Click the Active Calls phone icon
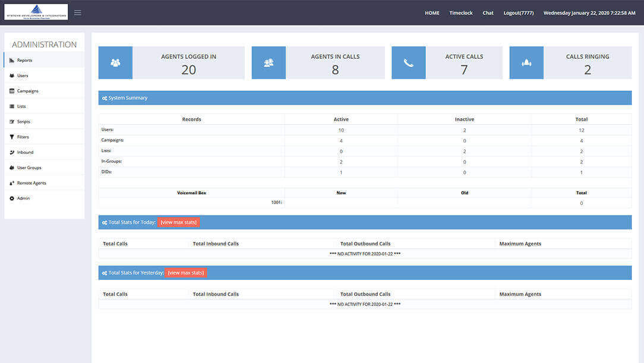644x363 pixels. click(x=409, y=63)
